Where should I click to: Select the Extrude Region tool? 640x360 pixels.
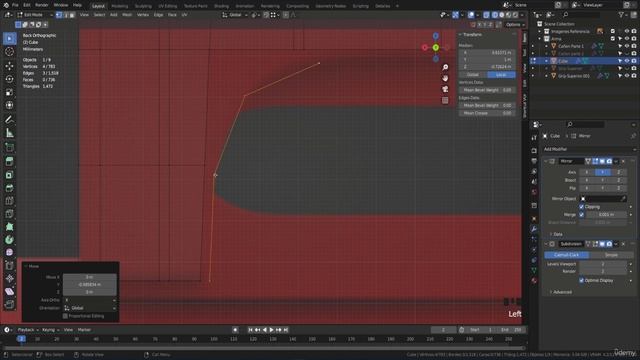click(x=9, y=161)
